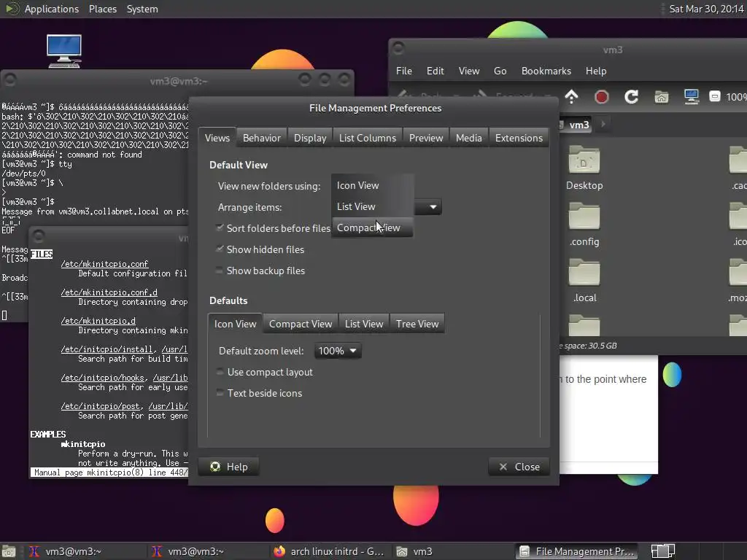Image resolution: width=747 pixels, height=560 pixels.
Task: Switch to the Behavior tab
Action: click(262, 138)
